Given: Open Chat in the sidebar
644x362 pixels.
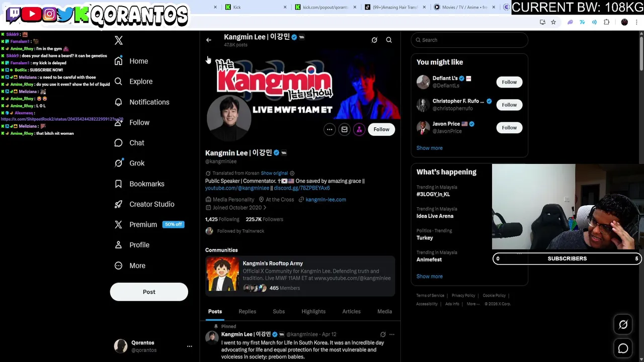Looking at the screenshot, I should point(129,143).
